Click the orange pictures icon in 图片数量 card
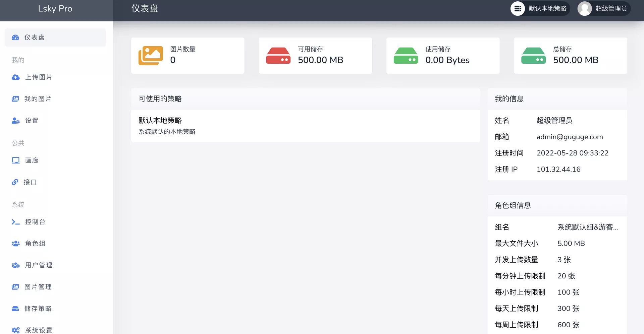 point(151,56)
